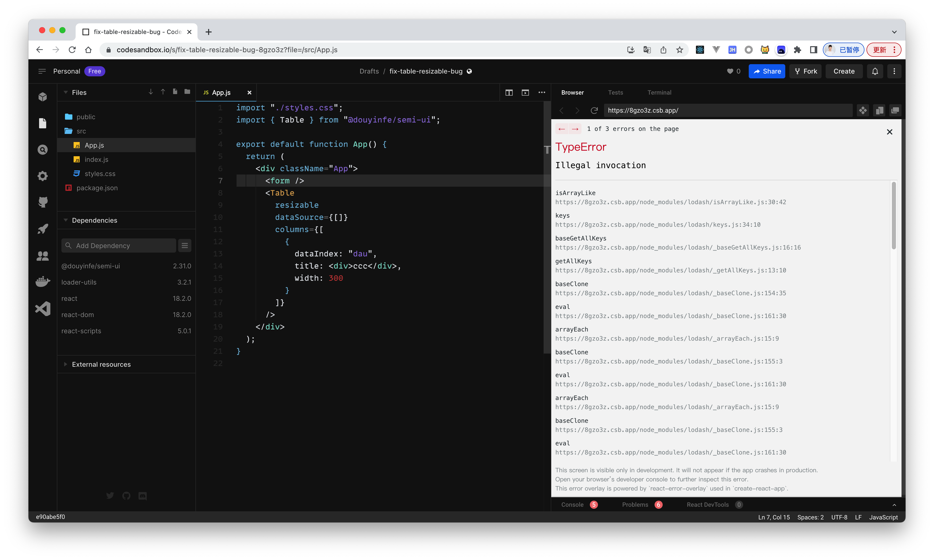Open the notifications bell
This screenshot has width=934, height=560.
pyautogui.click(x=875, y=71)
